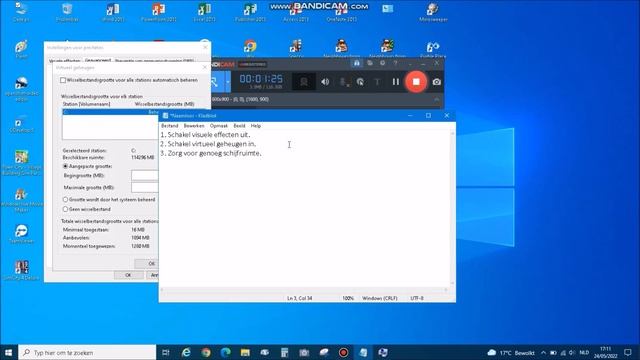Click the line 'Schakel virtueel geheugen in.'
640x360 pixels.
point(208,144)
